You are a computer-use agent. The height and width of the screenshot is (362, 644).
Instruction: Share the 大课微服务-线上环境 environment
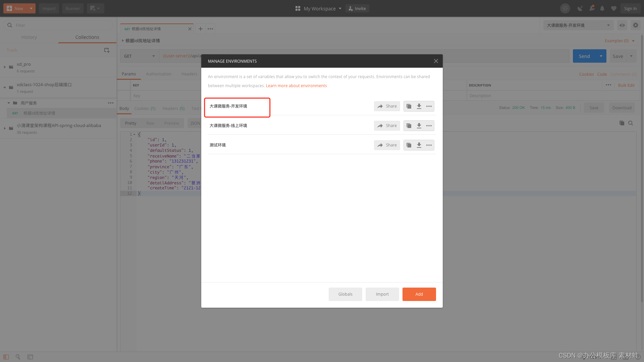387,126
